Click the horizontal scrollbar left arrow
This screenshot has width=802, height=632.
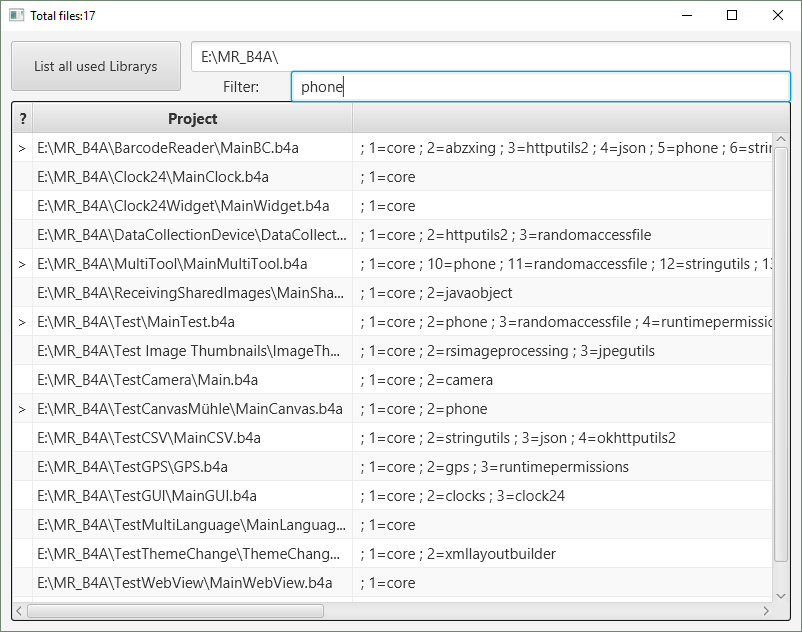19,611
